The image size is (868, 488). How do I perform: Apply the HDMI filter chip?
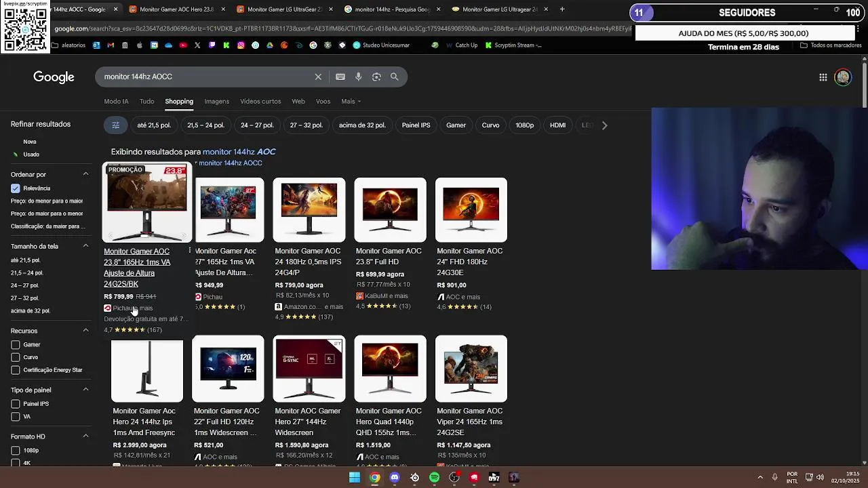point(557,125)
